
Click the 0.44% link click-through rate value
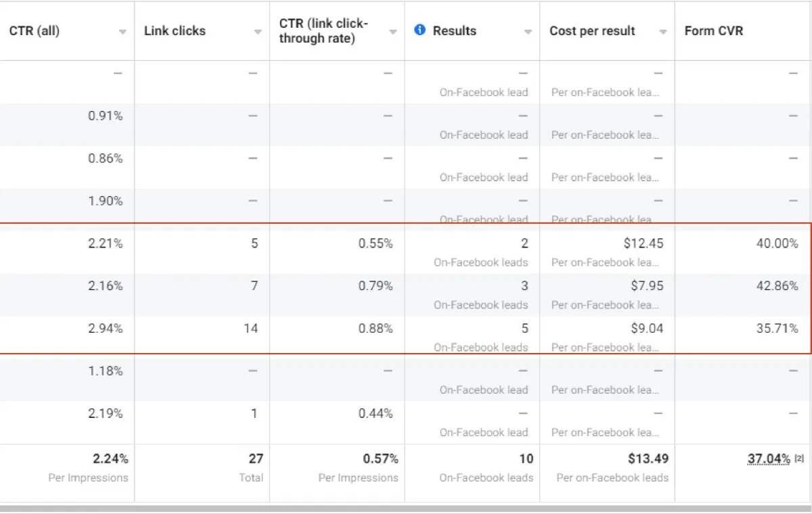(376, 413)
